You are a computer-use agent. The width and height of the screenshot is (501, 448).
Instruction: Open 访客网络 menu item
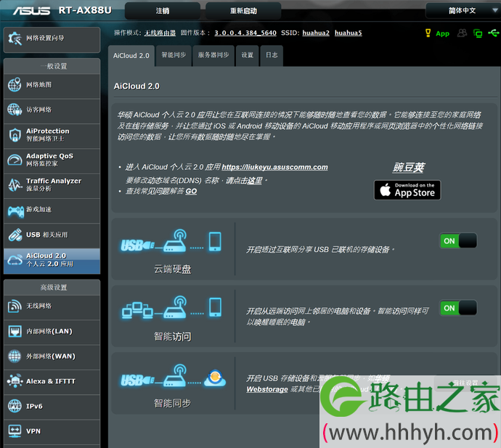[x=52, y=111]
